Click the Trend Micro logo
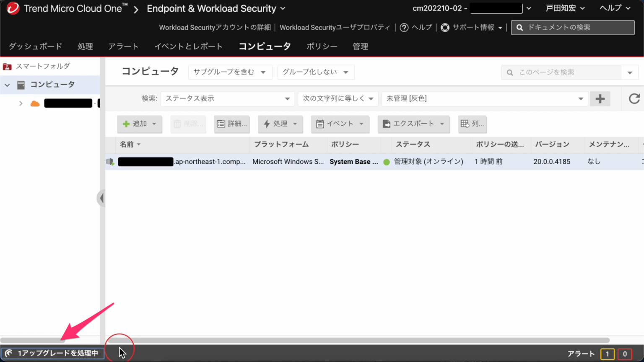The height and width of the screenshot is (362, 644). pos(13,8)
